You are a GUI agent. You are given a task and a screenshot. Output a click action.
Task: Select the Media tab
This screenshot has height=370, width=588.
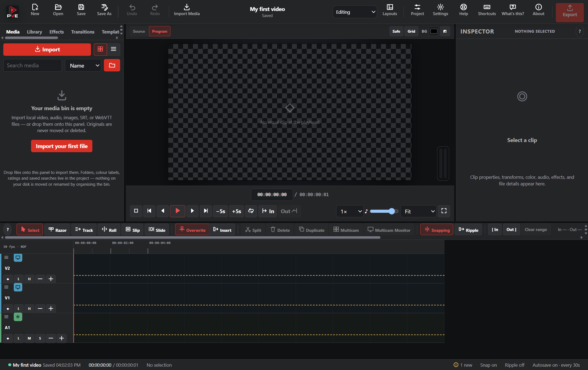pos(13,32)
